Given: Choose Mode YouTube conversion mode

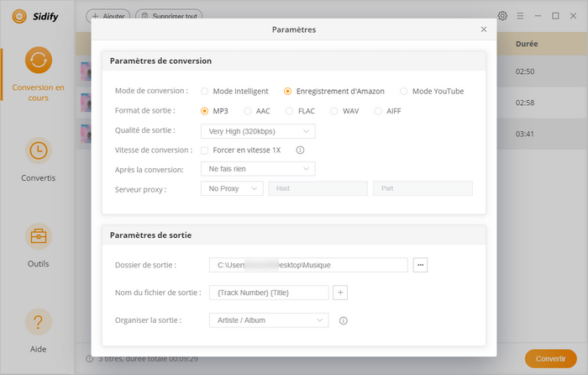Looking at the screenshot, I should pyautogui.click(x=404, y=91).
